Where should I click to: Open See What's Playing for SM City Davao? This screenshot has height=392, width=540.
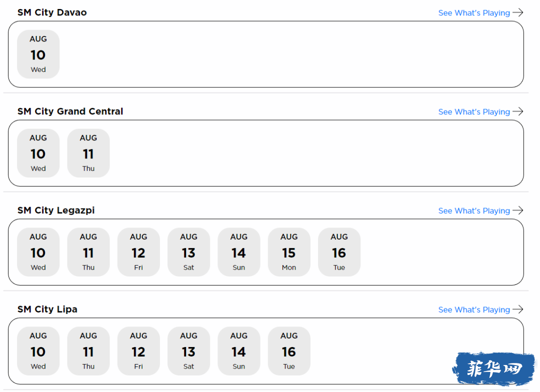click(474, 13)
